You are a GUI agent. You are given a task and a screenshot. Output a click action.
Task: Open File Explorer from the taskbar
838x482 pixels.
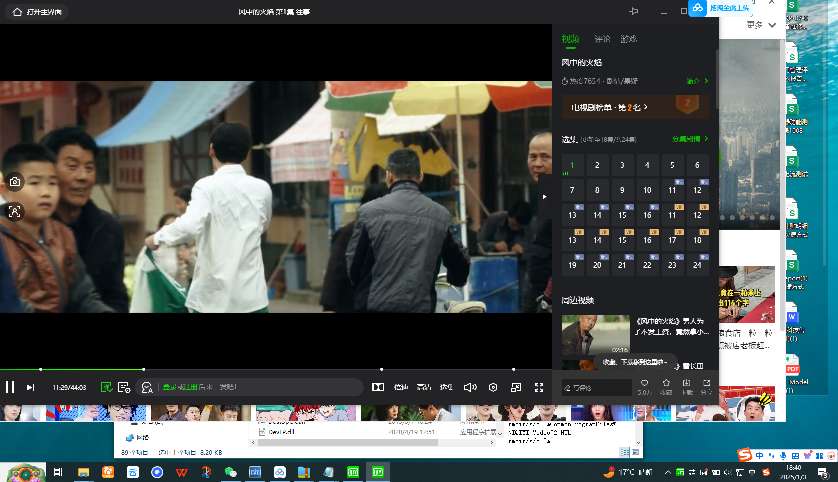click(x=83, y=472)
